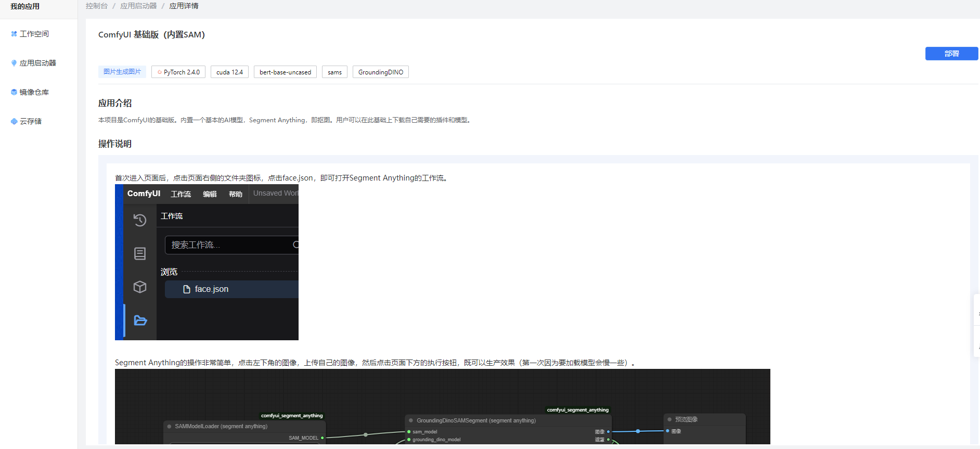Click face.json file in screenshot

click(x=231, y=289)
